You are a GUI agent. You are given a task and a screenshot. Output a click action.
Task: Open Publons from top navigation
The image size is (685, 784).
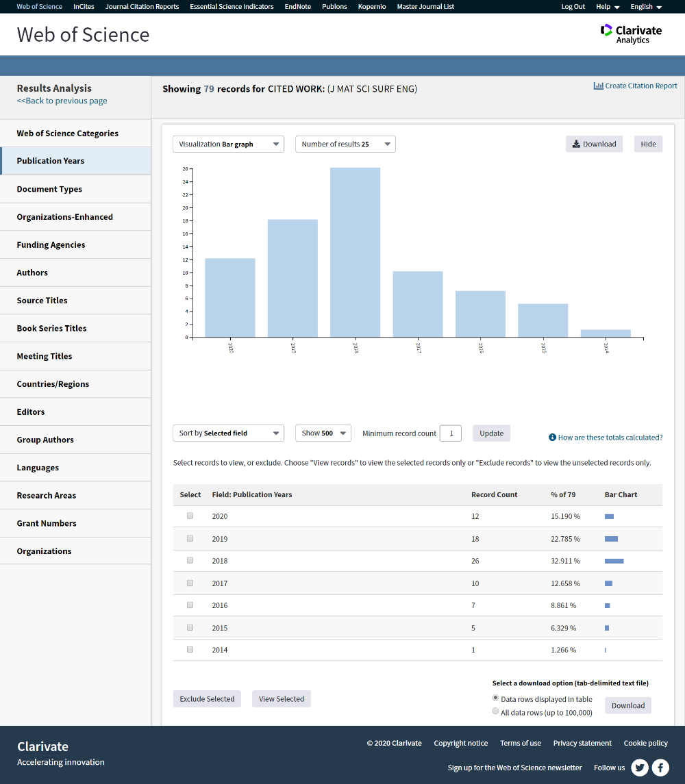334,6
